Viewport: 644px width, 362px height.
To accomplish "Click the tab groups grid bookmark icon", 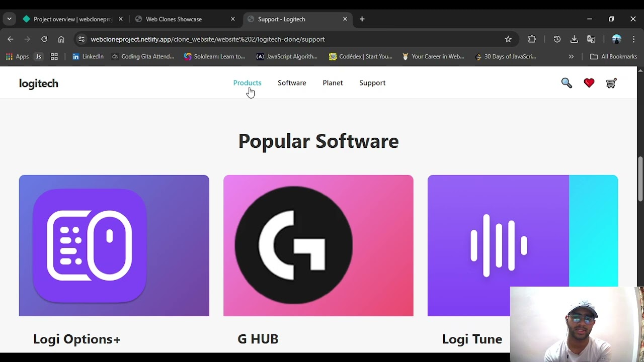I will 54,56.
